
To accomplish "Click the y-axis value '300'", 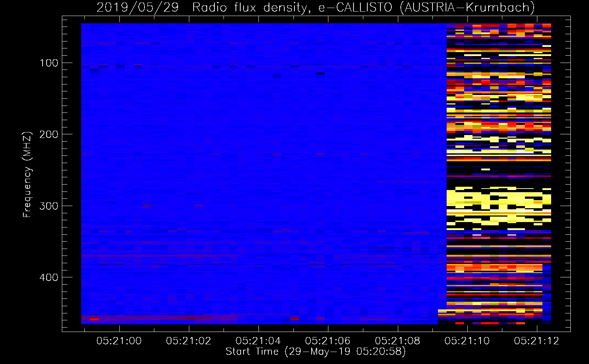I will 49,206.
